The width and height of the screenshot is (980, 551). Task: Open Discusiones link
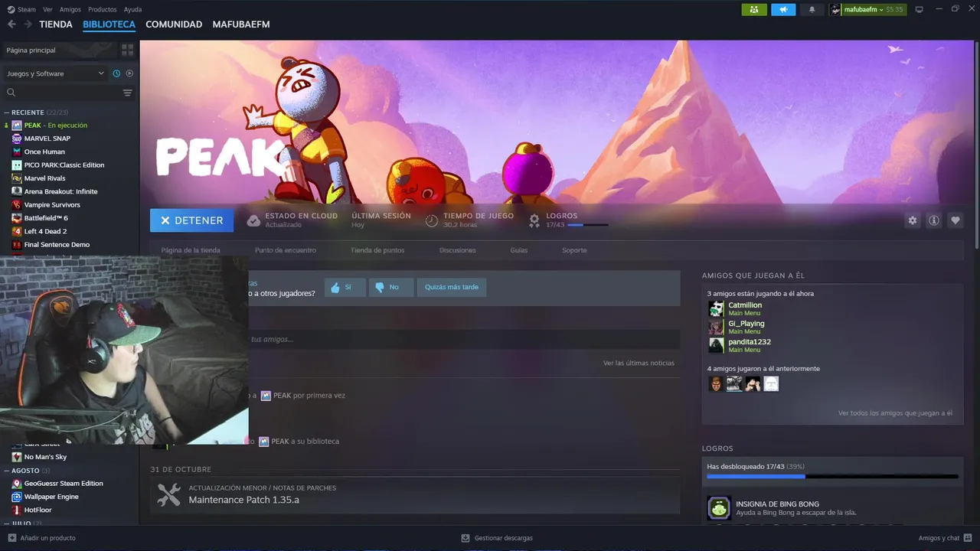458,250
